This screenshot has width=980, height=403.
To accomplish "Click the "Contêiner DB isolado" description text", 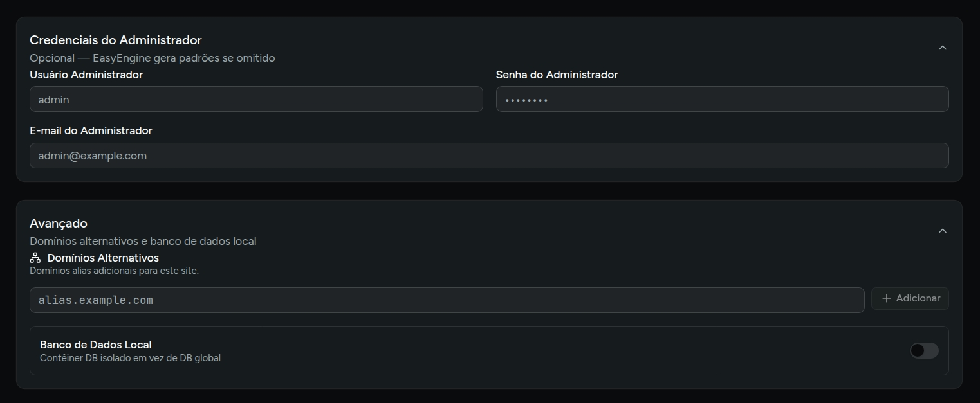I will [130, 358].
